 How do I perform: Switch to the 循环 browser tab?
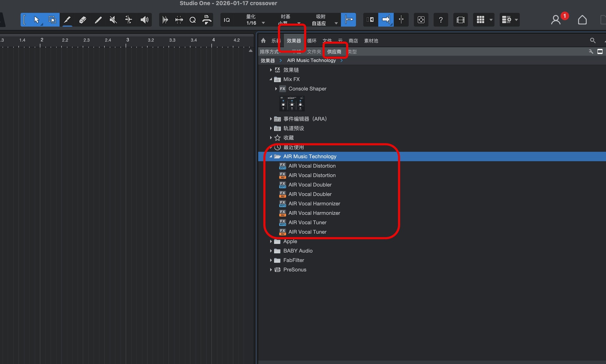click(312, 41)
